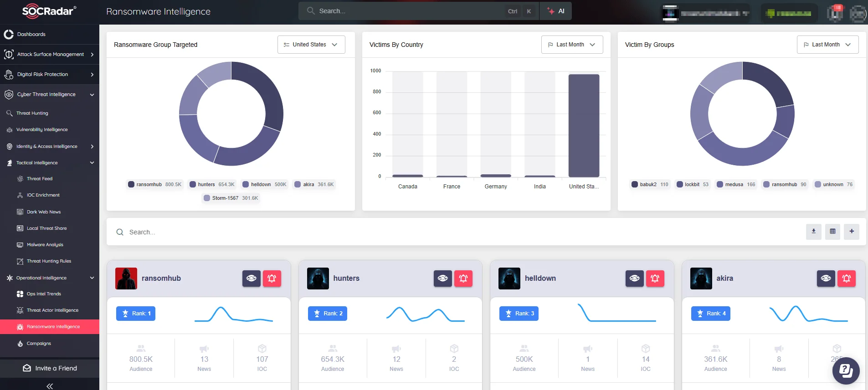Toggle ransomhub 800.5K legend swatch

[131, 184]
